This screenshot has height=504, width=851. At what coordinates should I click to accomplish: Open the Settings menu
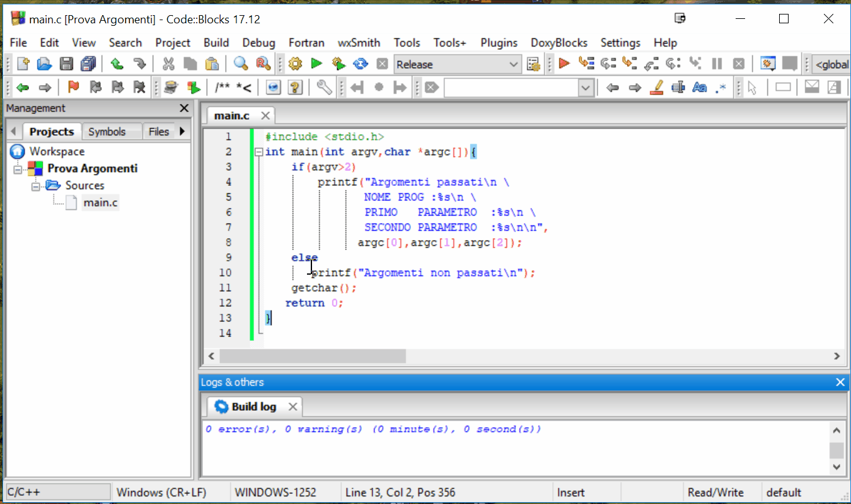[x=620, y=43]
